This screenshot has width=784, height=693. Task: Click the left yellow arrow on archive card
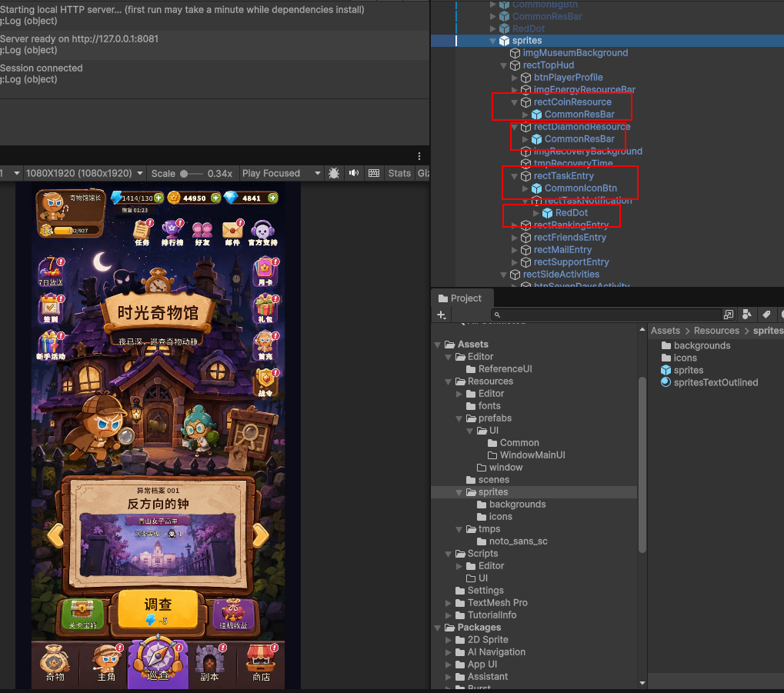[55, 535]
